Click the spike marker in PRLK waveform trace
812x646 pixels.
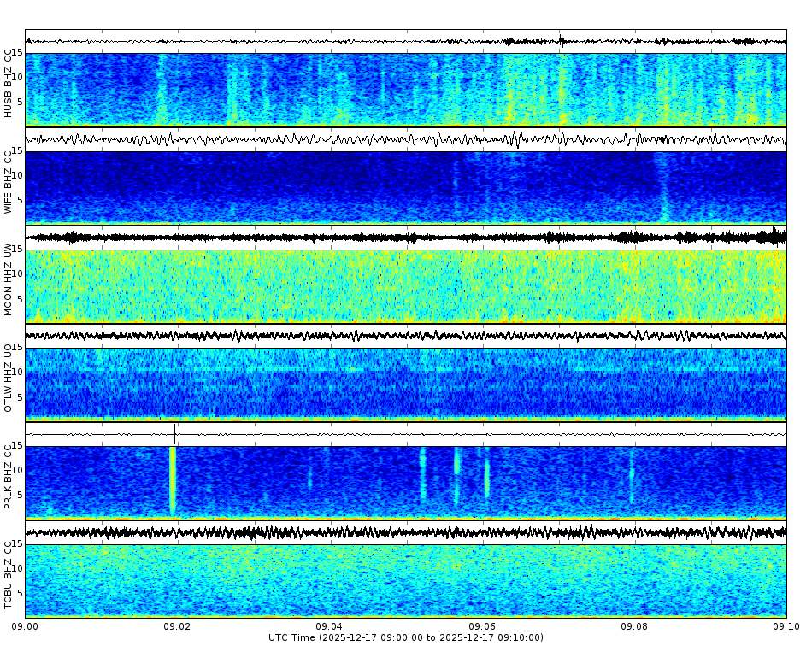[174, 434]
